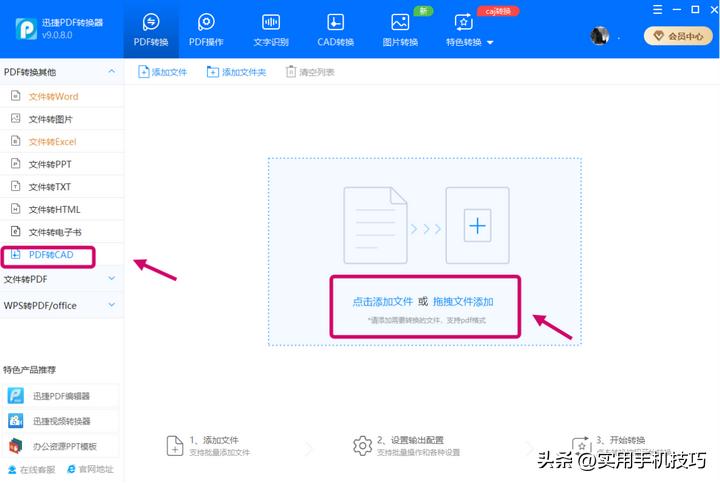
Task: Open 办公资源PPT模板 product recommendation
Action: click(x=61, y=446)
